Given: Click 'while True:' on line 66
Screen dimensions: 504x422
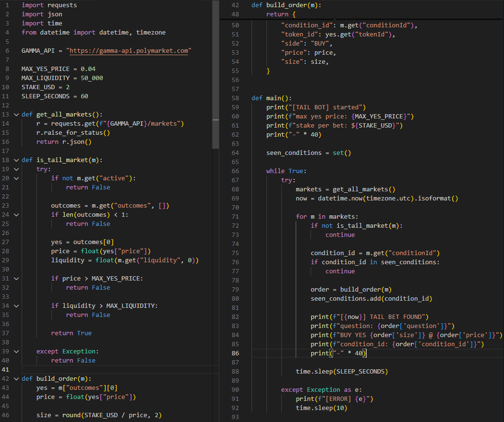Looking at the screenshot, I should pos(287,171).
